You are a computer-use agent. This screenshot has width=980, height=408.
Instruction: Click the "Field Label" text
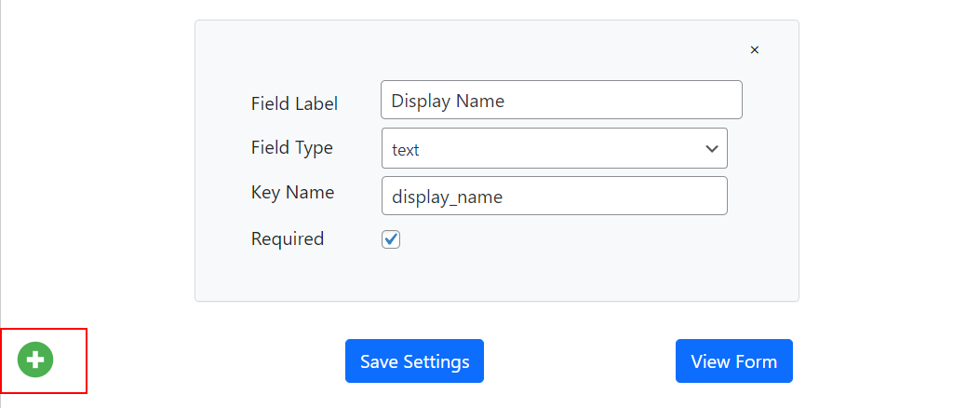[x=294, y=104]
